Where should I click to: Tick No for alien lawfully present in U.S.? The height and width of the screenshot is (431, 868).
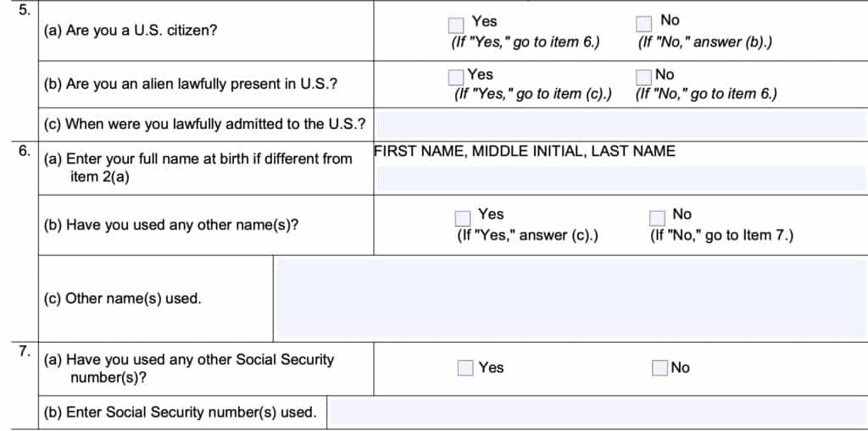coord(644,77)
